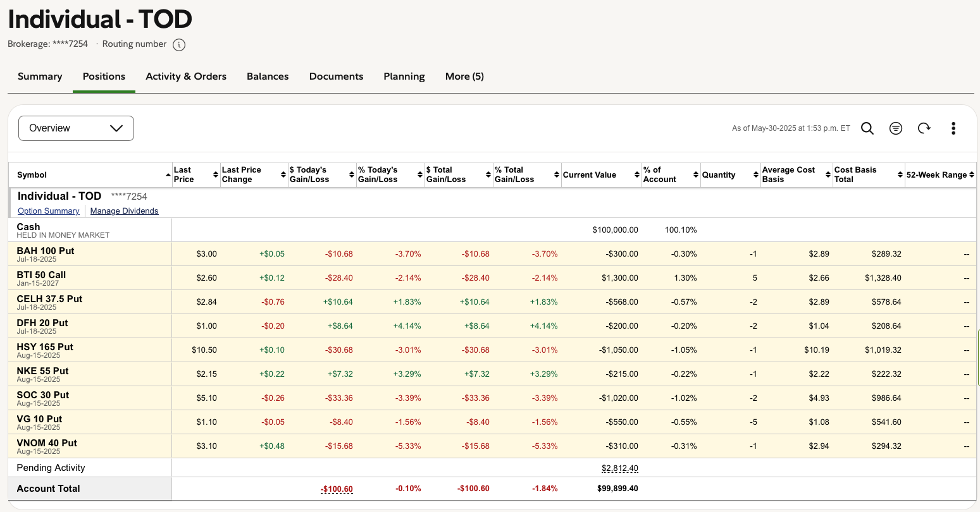Select the VG 10 Put position

coord(39,419)
